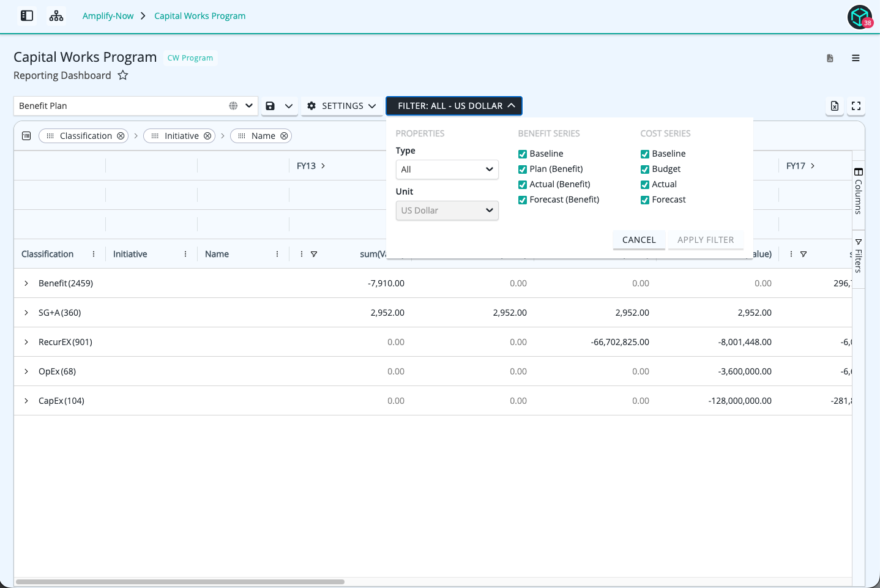Export grid to Excel icon
880x588 pixels.
point(835,106)
